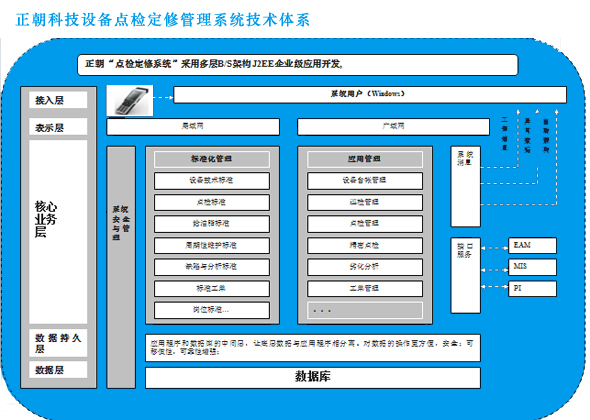The image size is (590, 420).
Task: Click the 岗位标准... box
Action: [212, 310]
